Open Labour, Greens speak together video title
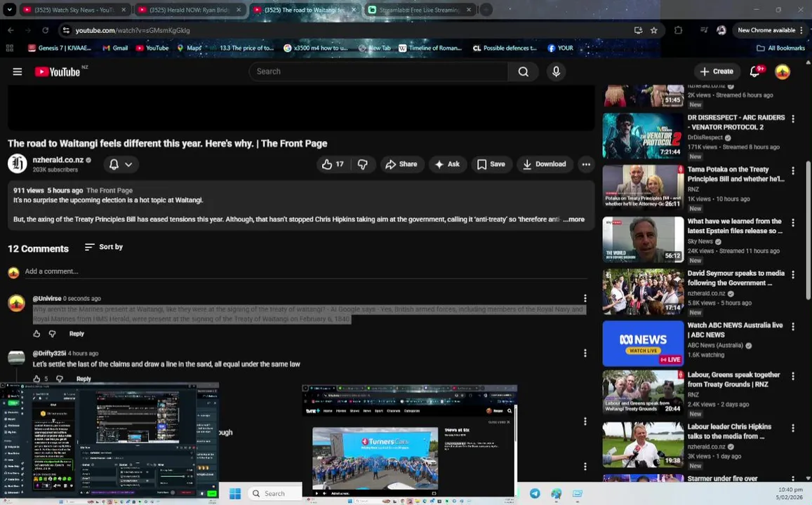Screen dimensions: 812x505 (x=733, y=379)
